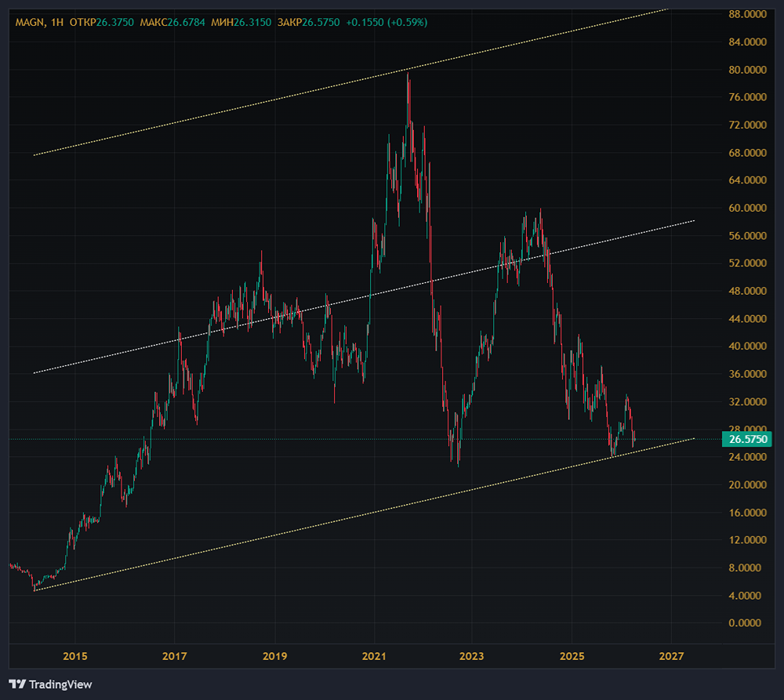Click the 2015 time axis label
The width and height of the screenshot is (784, 700).
(x=75, y=656)
